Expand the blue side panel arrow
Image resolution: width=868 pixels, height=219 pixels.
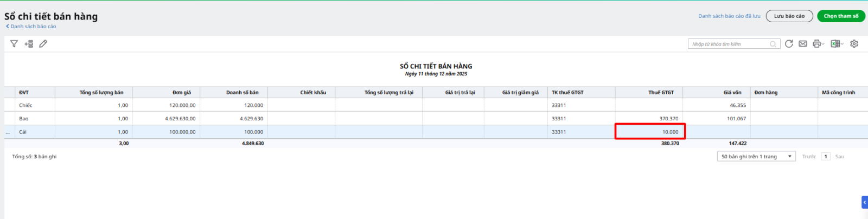tap(864, 202)
